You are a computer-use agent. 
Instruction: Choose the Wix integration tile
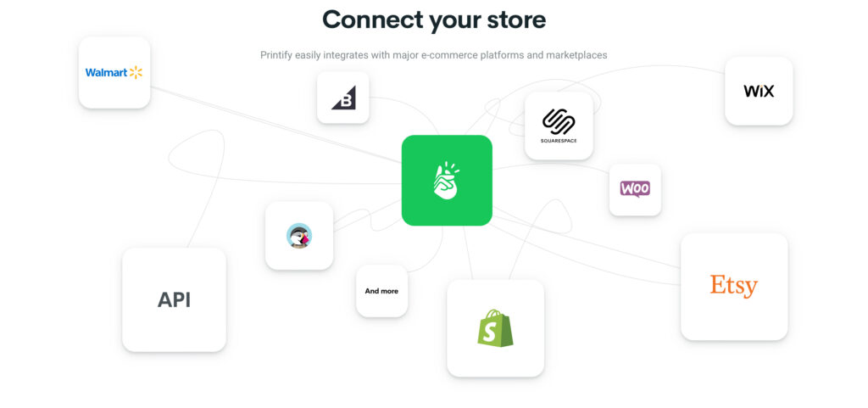click(x=759, y=91)
